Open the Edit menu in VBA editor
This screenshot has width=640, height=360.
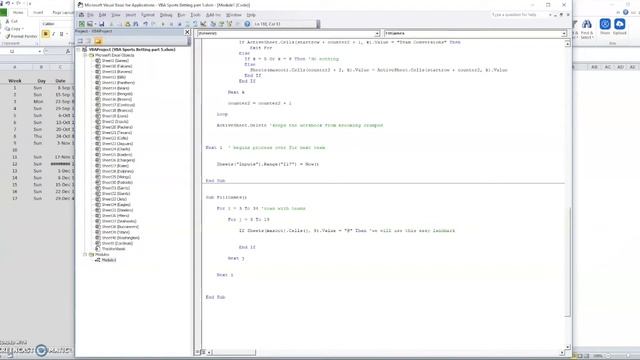coord(102,15)
